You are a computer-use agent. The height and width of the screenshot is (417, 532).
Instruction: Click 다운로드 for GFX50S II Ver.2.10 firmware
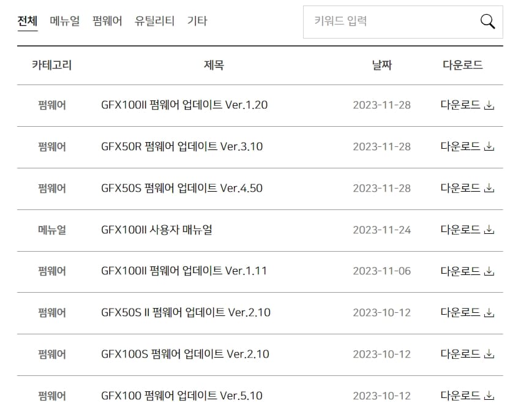pos(461,312)
